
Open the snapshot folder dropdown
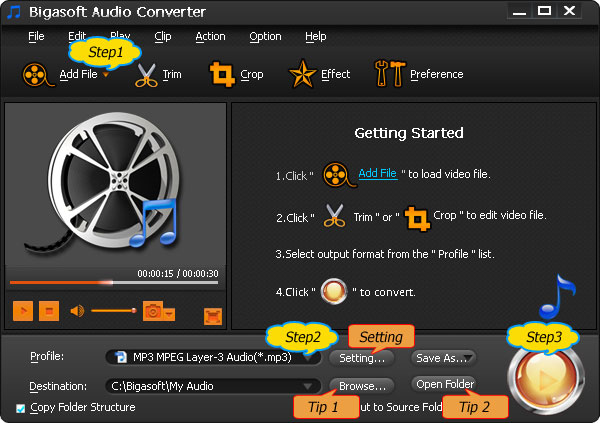click(x=169, y=314)
